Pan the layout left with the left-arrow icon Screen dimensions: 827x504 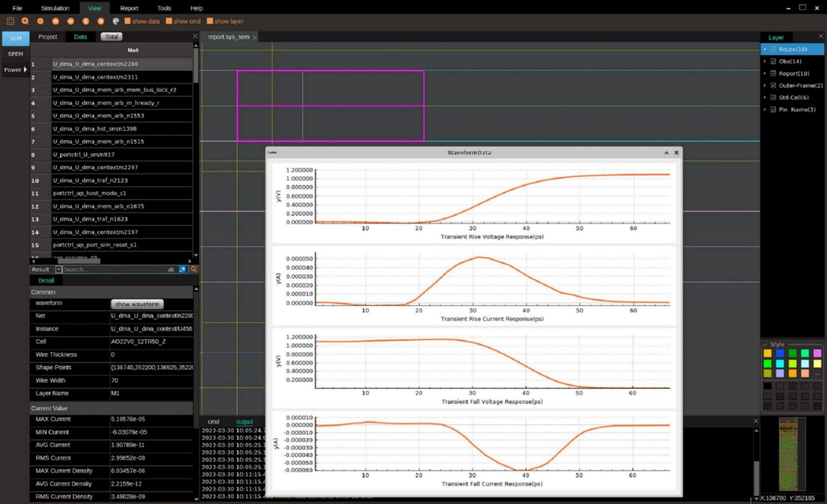[86, 21]
